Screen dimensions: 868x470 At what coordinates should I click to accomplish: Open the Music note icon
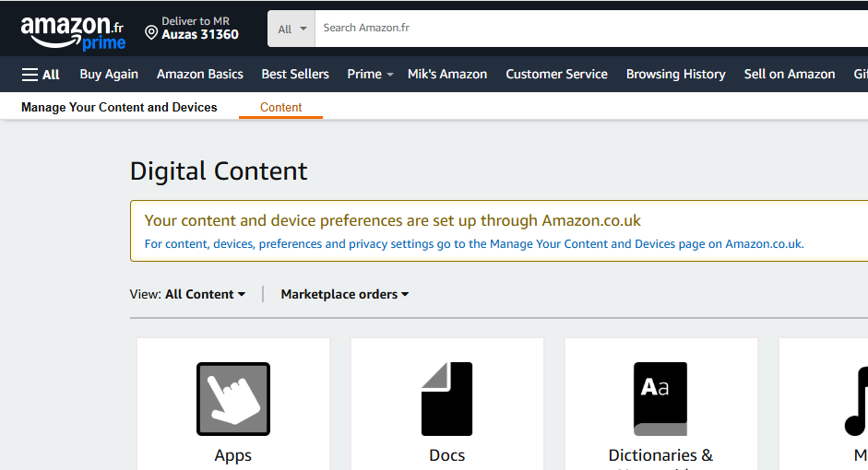(x=856, y=401)
